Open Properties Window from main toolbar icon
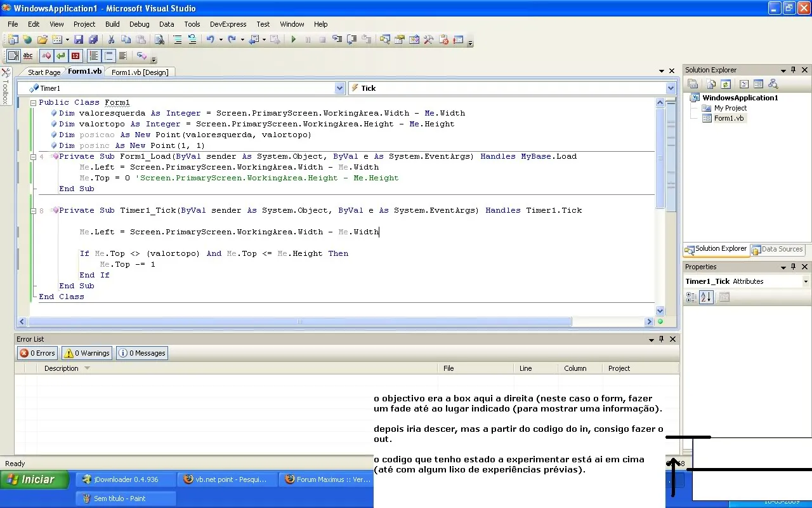The height and width of the screenshot is (508, 812). point(399,39)
